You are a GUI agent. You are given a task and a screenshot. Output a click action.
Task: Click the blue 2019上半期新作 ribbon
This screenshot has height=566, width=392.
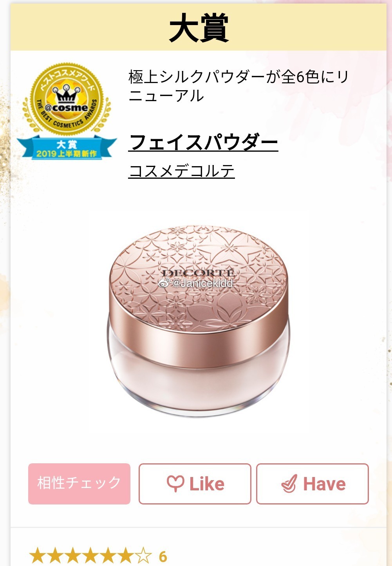[x=67, y=148]
